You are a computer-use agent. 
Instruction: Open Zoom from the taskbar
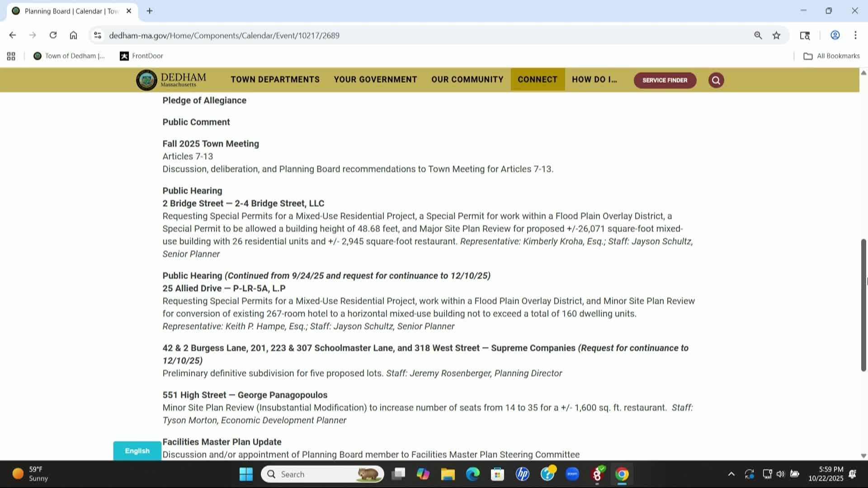point(572,474)
